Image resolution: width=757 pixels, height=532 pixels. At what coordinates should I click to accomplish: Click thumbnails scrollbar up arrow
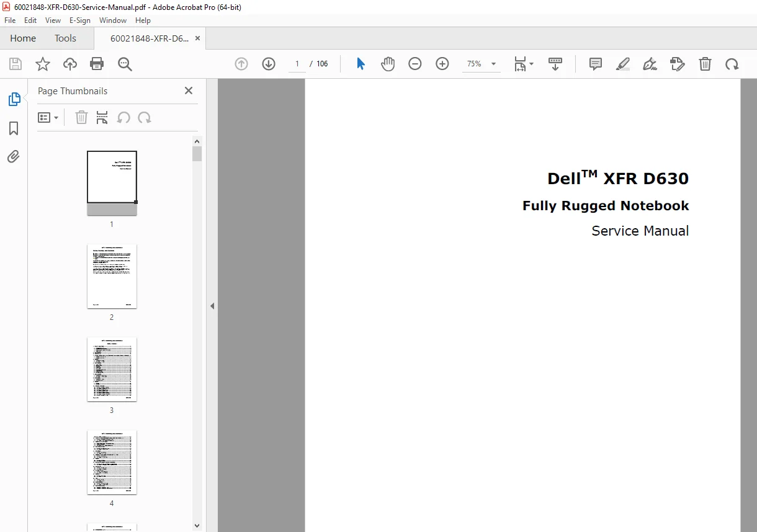pyautogui.click(x=197, y=141)
